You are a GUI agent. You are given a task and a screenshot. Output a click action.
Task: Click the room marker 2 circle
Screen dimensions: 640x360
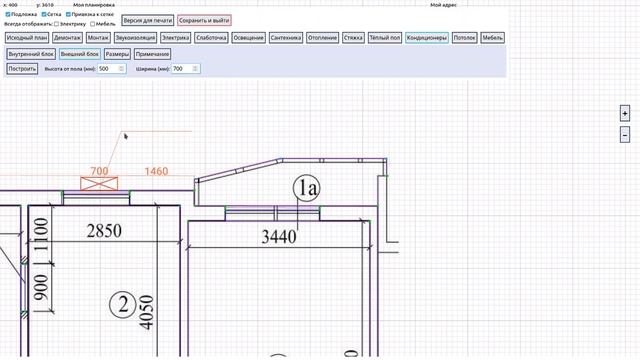point(122,305)
